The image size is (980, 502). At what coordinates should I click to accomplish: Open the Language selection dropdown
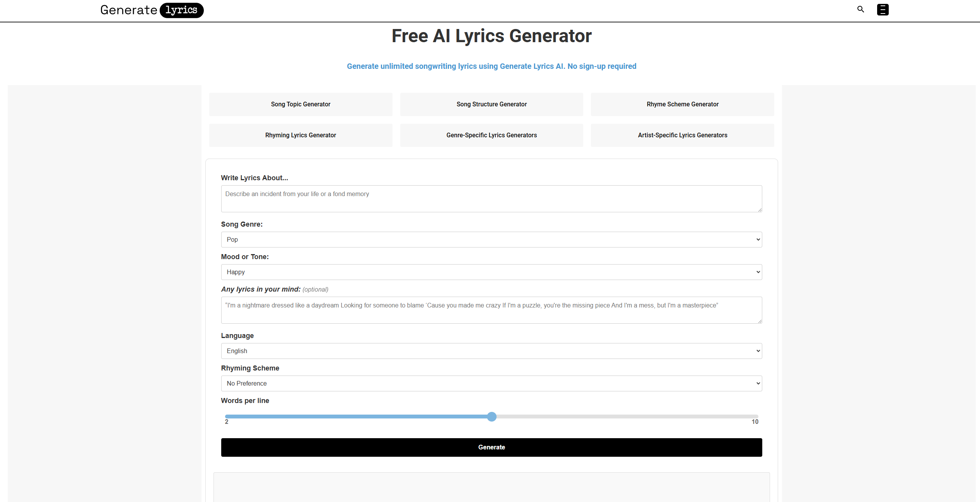tap(491, 351)
